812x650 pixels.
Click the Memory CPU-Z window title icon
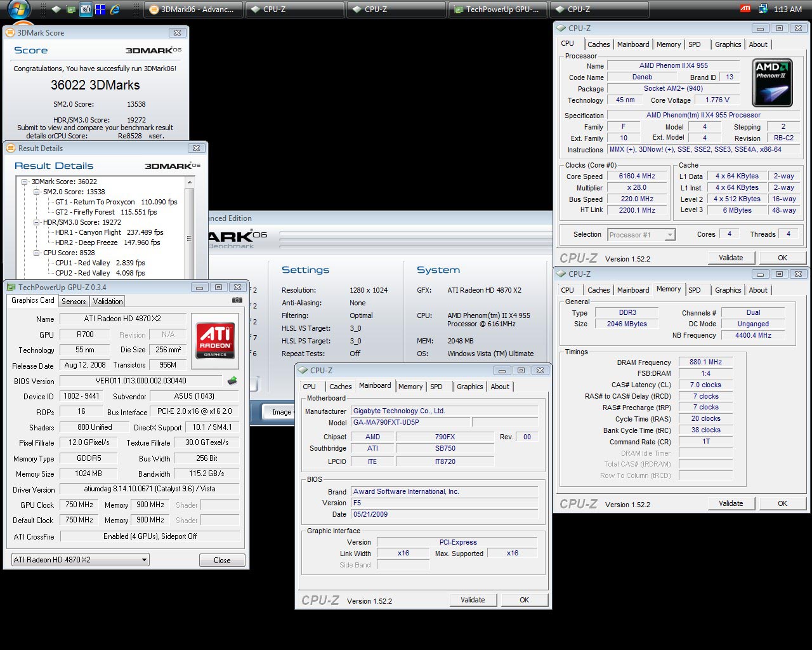(561, 274)
